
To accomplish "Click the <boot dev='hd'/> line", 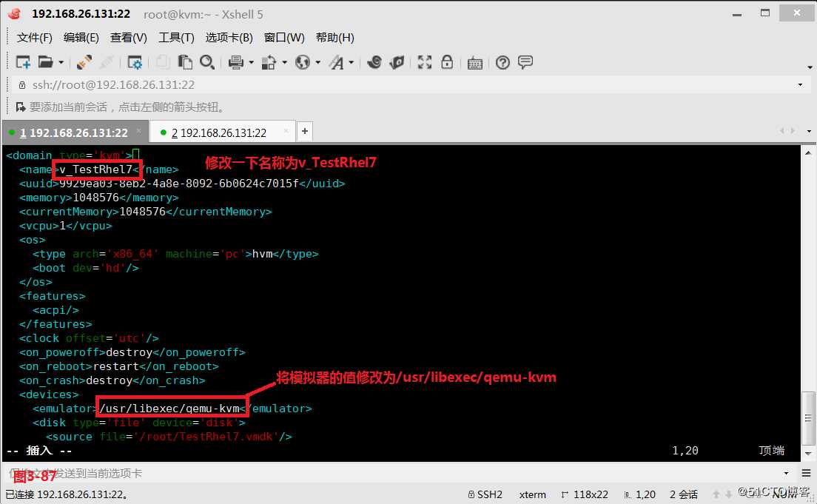I will click(86, 268).
